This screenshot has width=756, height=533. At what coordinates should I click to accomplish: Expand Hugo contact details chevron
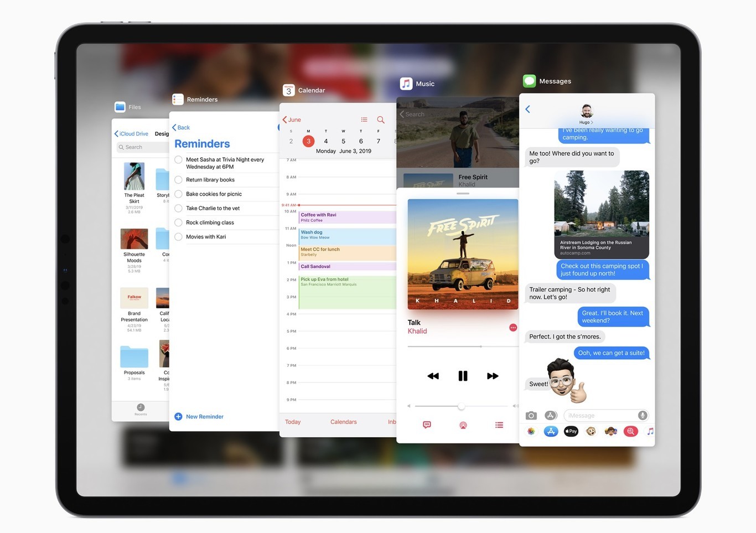pyautogui.click(x=592, y=122)
